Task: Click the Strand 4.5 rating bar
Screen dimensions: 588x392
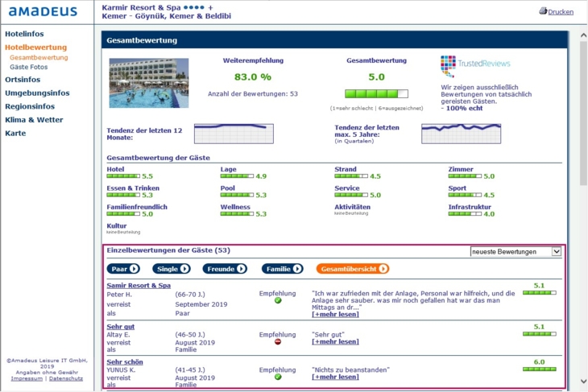Action: click(x=351, y=176)
